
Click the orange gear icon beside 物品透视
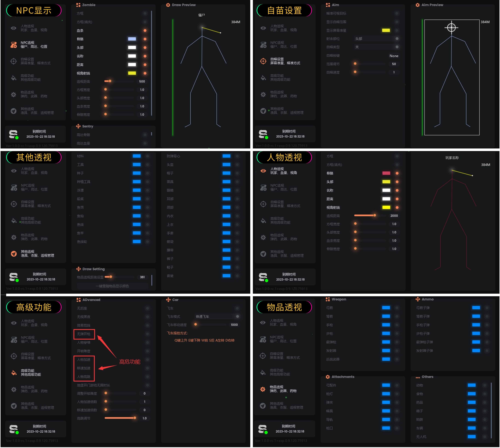tap(263, 389)
